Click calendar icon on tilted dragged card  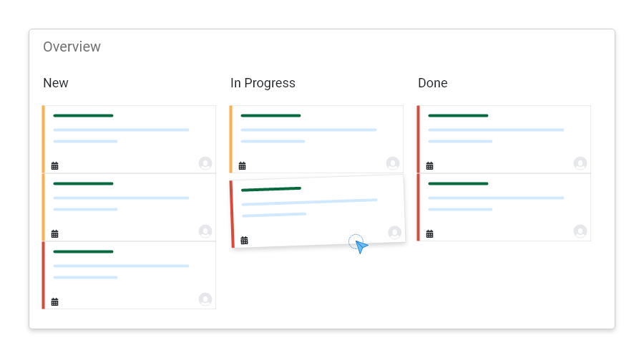pos(245,241)
